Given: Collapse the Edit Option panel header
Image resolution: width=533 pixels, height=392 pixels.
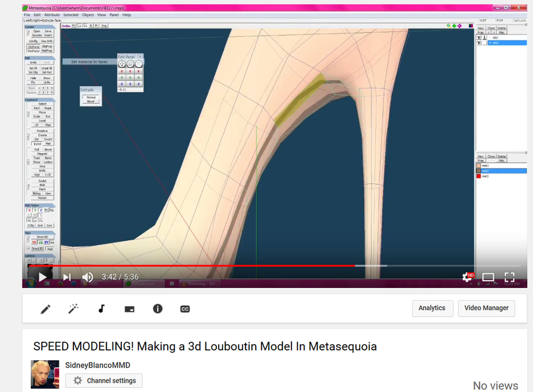Looking at the screenshot, I should pyautogui.click(x=40, y=205).
